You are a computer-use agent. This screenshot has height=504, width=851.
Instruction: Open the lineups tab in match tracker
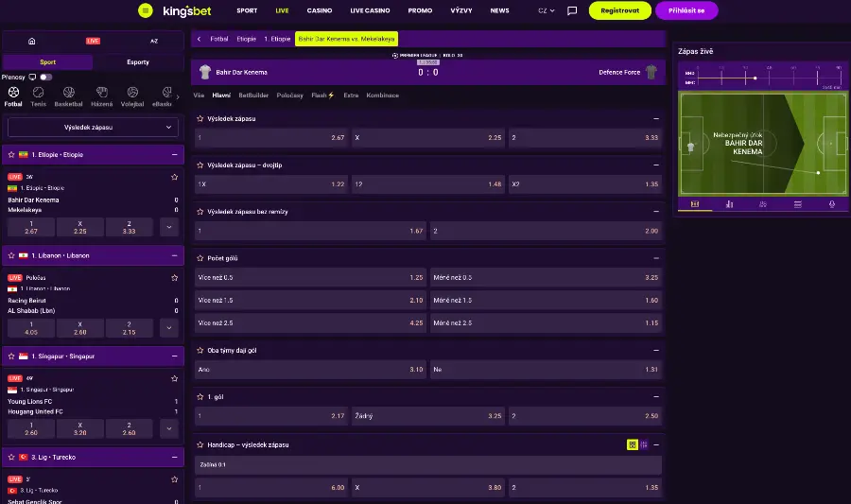pyautogui.click(x=763, y=204)
